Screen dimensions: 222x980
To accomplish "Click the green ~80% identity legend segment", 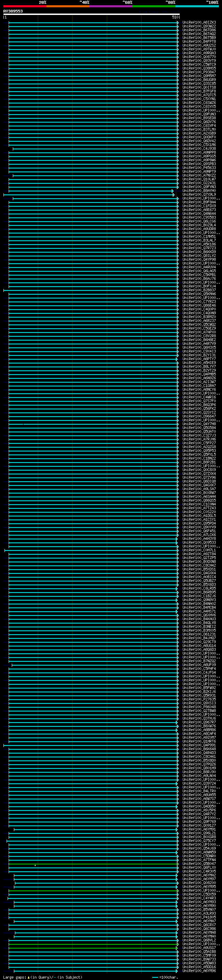I will [154, 6].
